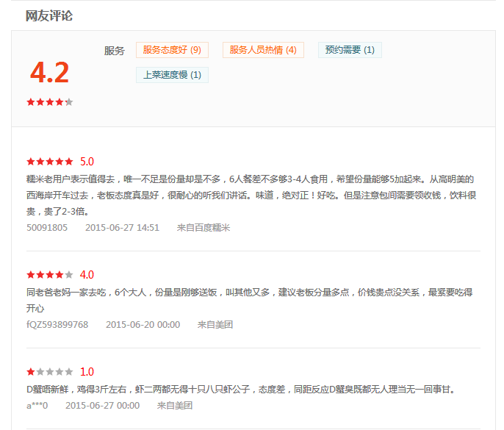The width and height of the screenshot is (504, 430).
Task: Click the review text starting 糯米老用户表示值得去
Action: pyautogui.click(x=251, y=196)
